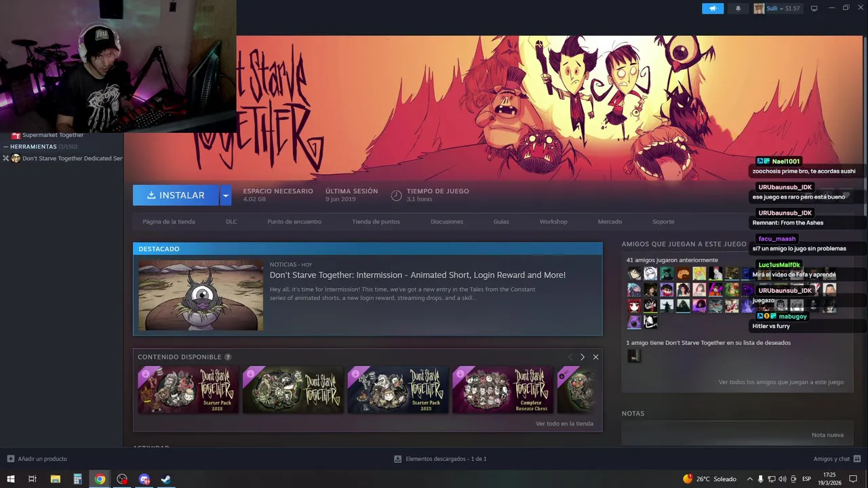Open the Soporte tab
The image size is (868, 488).
point(663,222)
